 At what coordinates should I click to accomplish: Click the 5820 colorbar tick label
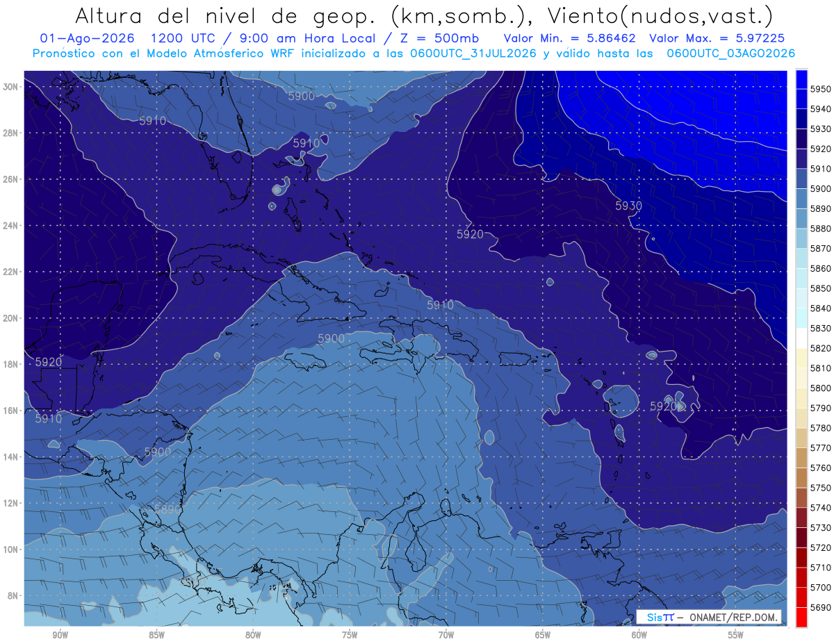pos(821,348)
